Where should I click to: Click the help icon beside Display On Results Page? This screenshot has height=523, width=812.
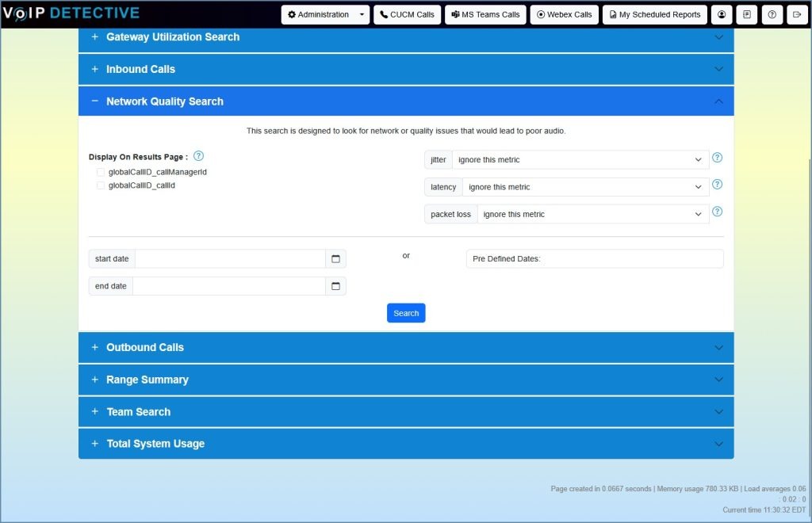point(197,156)
